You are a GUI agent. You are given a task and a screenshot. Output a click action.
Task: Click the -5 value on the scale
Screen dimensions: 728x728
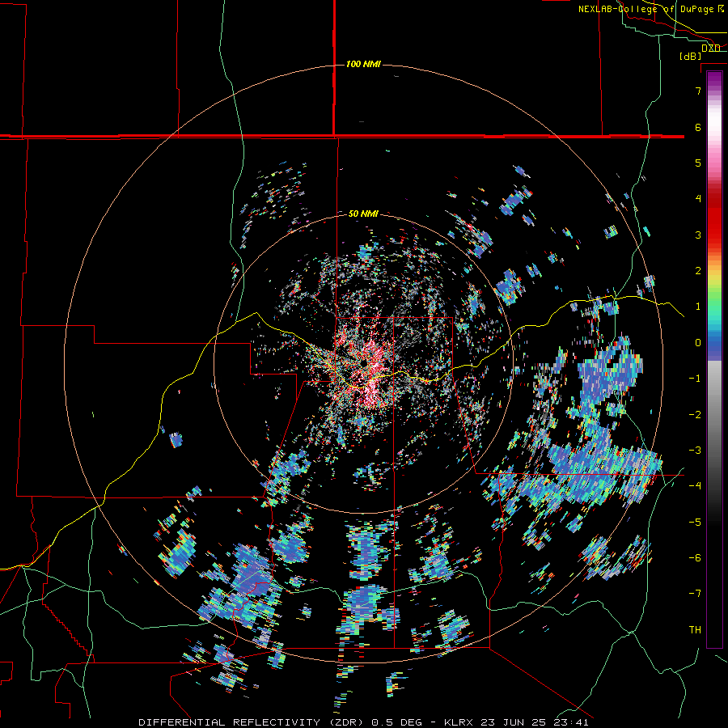[695, 523]
